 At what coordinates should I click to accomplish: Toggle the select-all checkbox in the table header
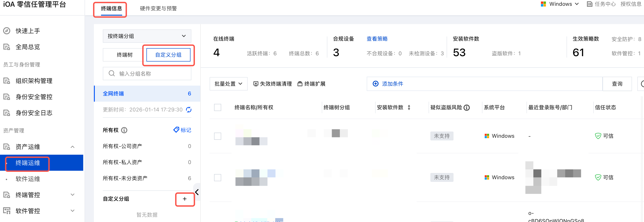tap(218, 107)
